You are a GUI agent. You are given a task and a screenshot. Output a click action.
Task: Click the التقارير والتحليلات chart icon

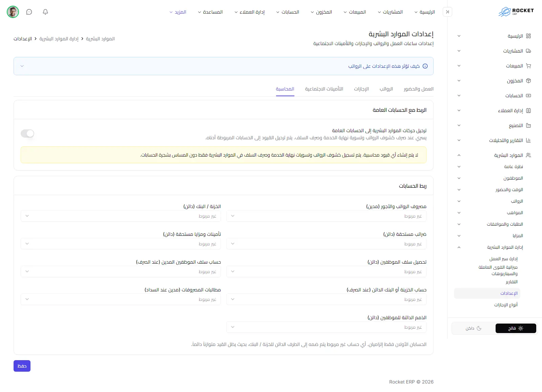pos(528,140)
